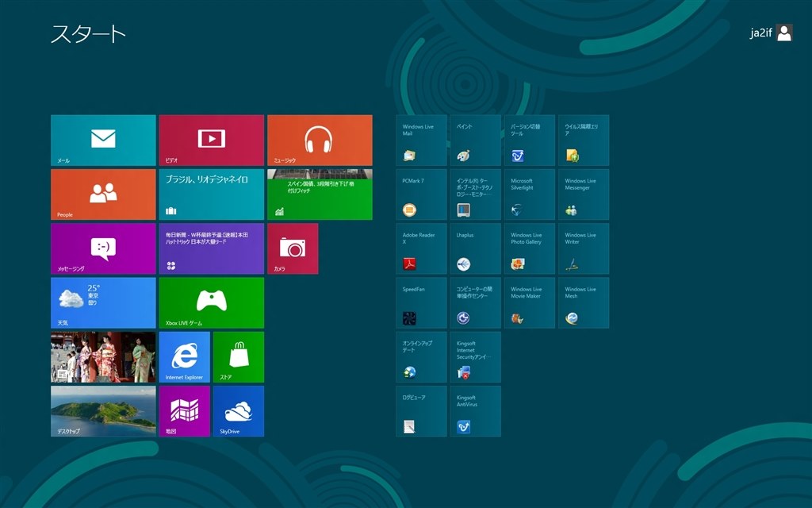Open the green finance tile with chart icon
The width and height of the screenshot is (812, 508).
click(x=320, y=194)
